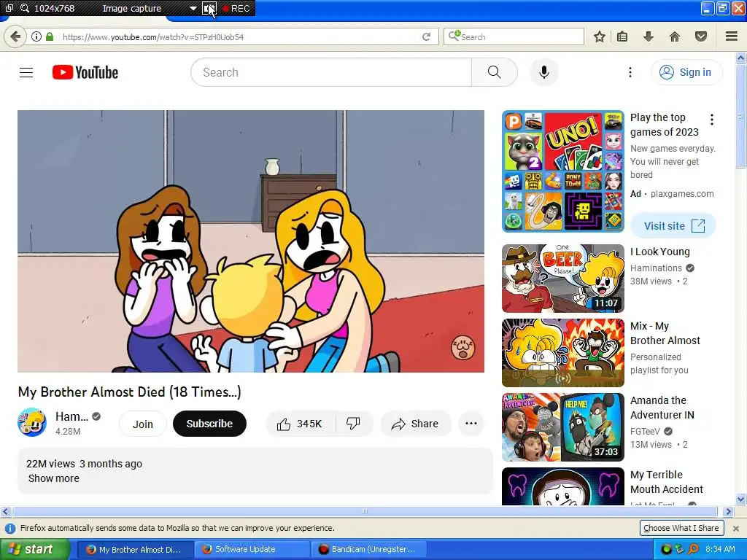Expand description with Show more
The width and height of the screenshot is (747, 560).
tap(54, 478)
